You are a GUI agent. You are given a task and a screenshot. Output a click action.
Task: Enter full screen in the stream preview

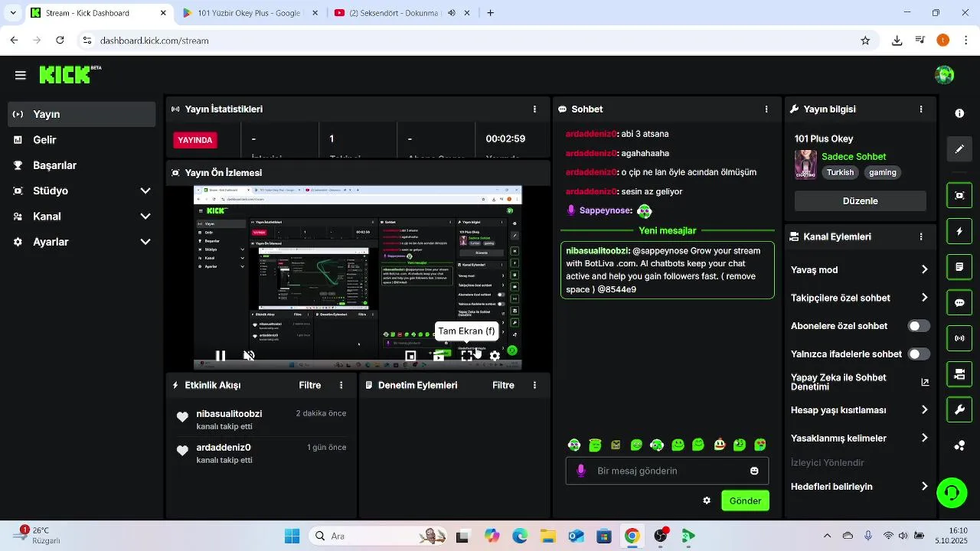pyautogui.click(x=467, y=356)
